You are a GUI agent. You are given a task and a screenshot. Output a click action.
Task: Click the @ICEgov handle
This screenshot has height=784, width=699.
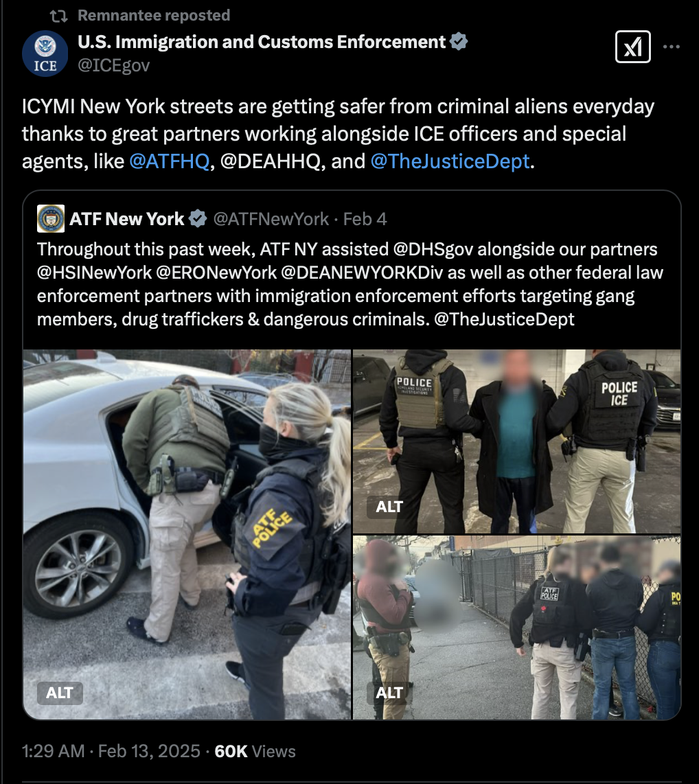(x=113, y=65)
